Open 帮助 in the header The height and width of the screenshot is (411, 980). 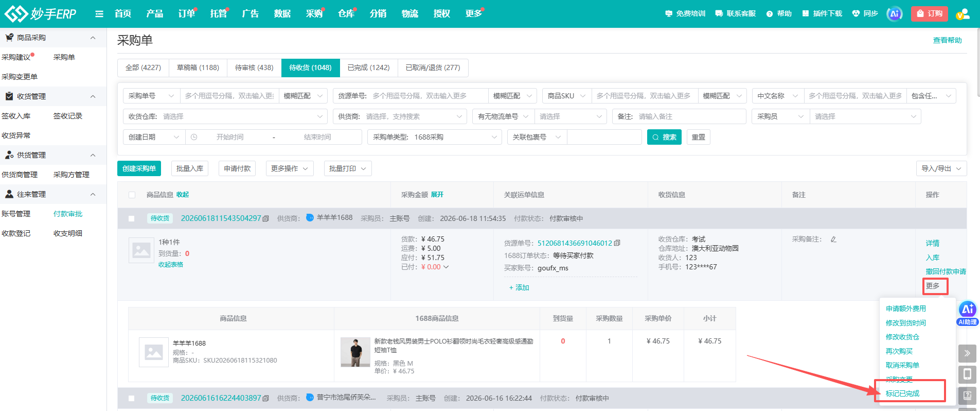click(779, 14)
